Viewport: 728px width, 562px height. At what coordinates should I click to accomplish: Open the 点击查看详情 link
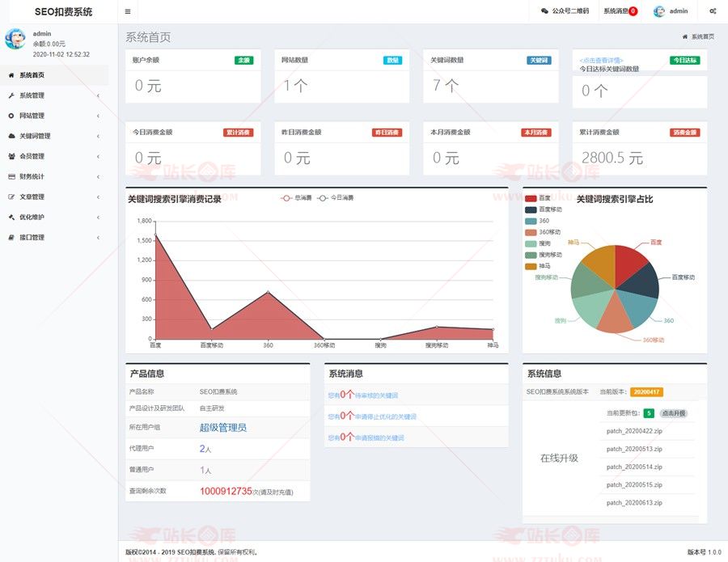tap(600, 61)
